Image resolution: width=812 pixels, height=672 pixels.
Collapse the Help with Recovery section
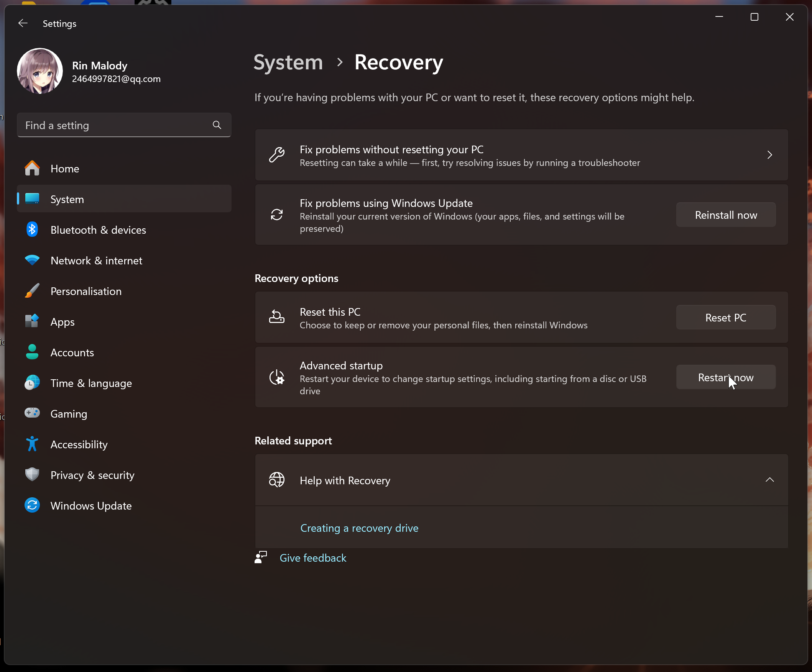click(x=769, y=480)
